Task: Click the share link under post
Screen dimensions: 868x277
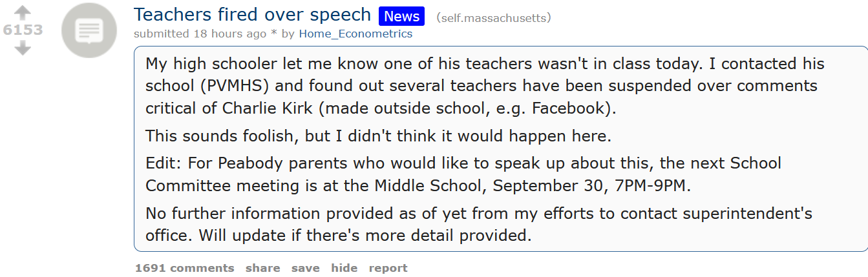Action: coord(263,268)
